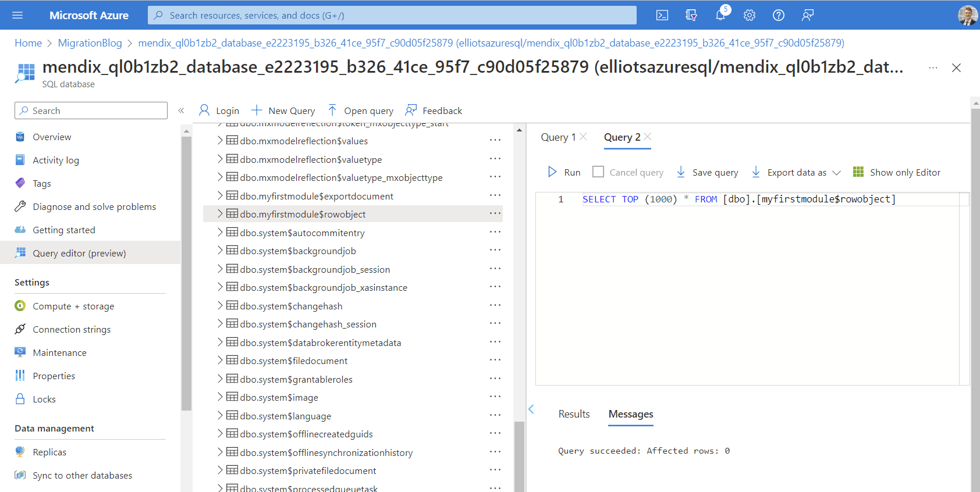Select dbo.system$offlinecreatedguids table row
The height and width of the screenshot is (492, 980).
tap(353, 433)
